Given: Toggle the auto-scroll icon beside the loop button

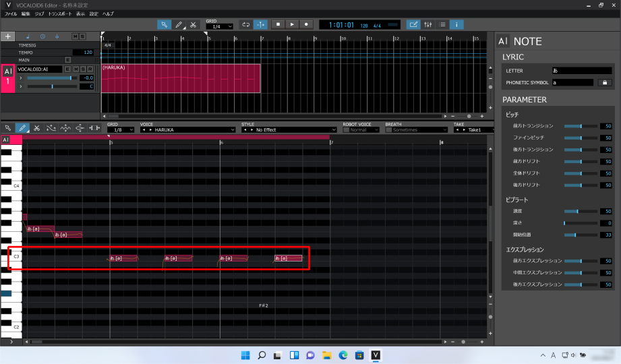Looking at the screenshot, I should click(260, 24).
